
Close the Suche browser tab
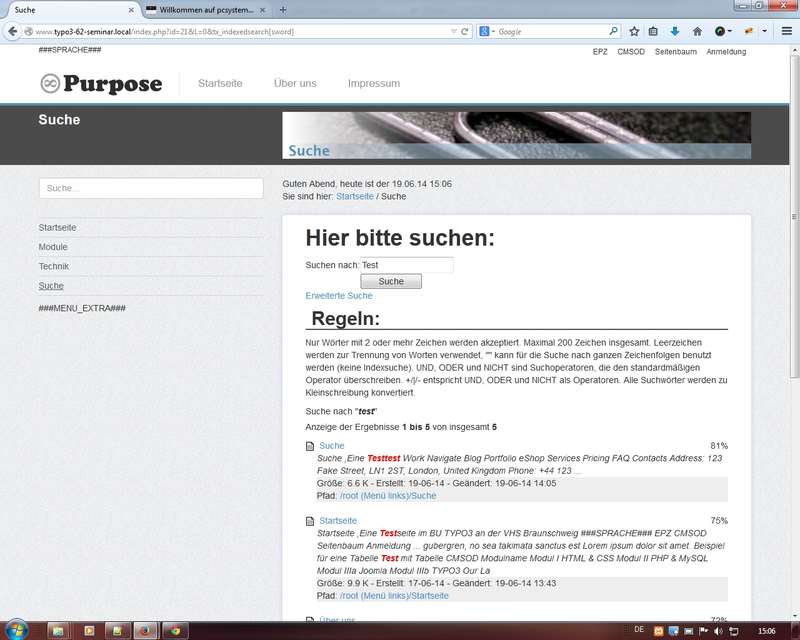tap(131, 10)
